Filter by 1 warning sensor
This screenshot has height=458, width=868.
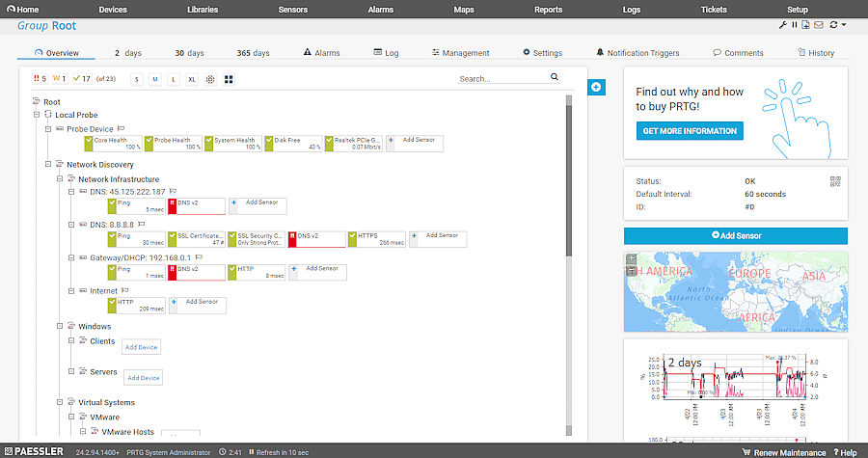tap(59, 79)
